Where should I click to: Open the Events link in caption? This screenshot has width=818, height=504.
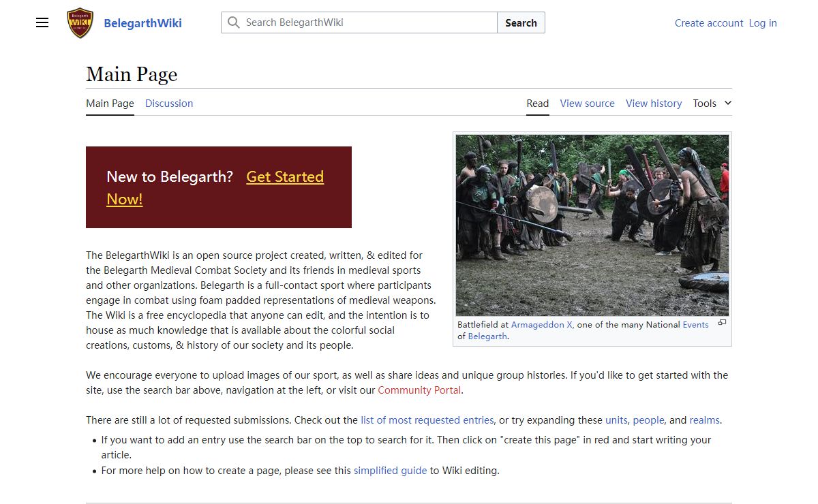click(695, 325)
